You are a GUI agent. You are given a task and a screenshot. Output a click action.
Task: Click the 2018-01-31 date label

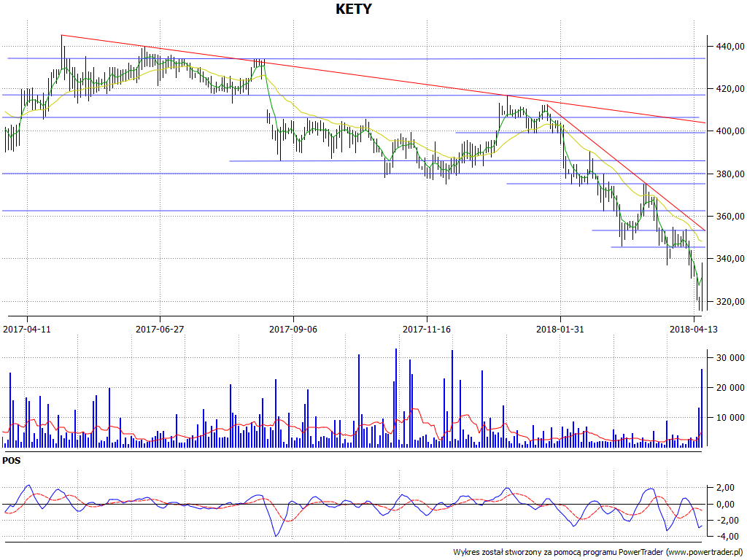pos(560,329)
